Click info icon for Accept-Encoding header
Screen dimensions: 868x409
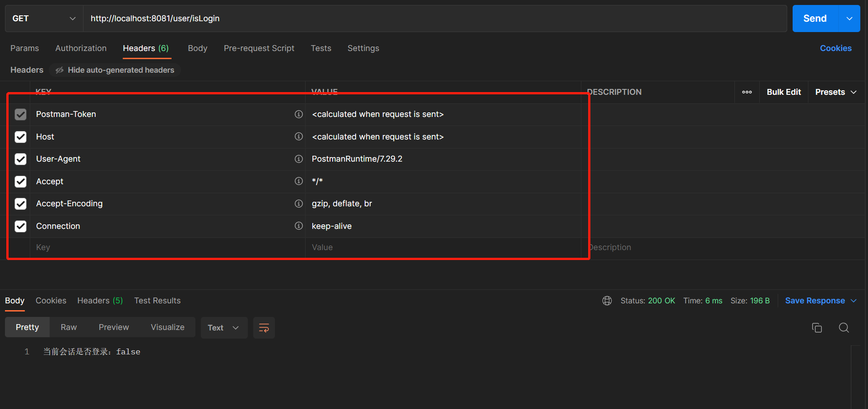point(299,204)
